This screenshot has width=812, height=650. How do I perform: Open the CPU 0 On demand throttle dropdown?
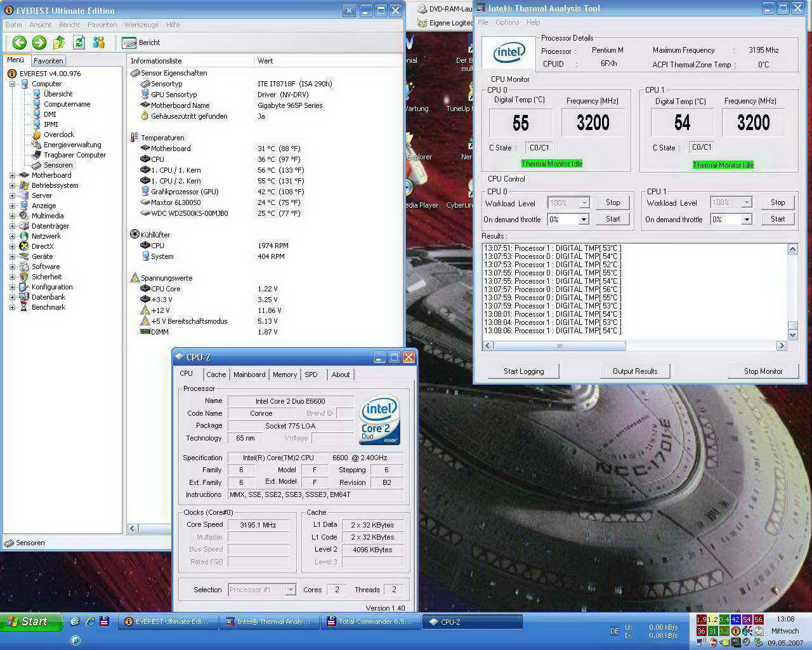584,219
